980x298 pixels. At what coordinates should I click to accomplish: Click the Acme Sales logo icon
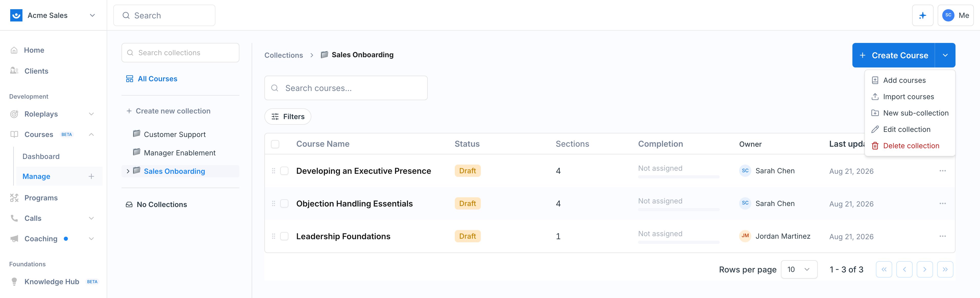(x=16, y=15)
